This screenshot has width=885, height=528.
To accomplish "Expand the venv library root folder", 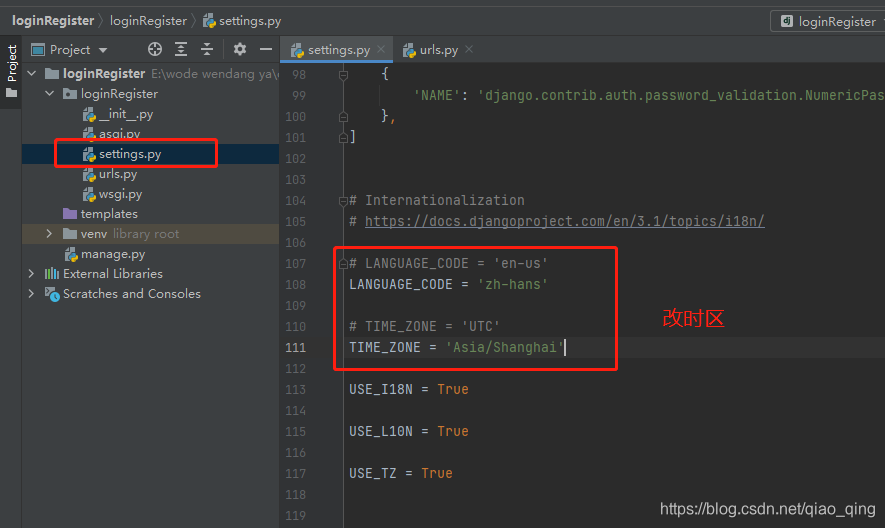I will (x=49, y=233).
